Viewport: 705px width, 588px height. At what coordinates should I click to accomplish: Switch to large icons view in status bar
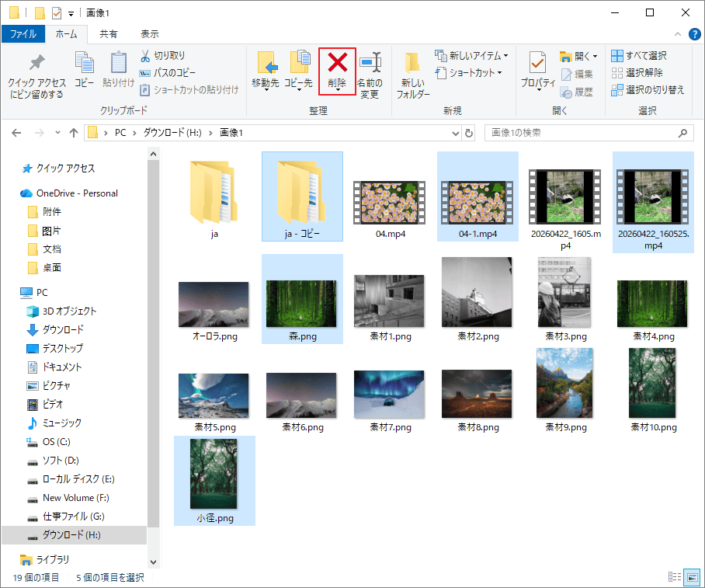692,577
